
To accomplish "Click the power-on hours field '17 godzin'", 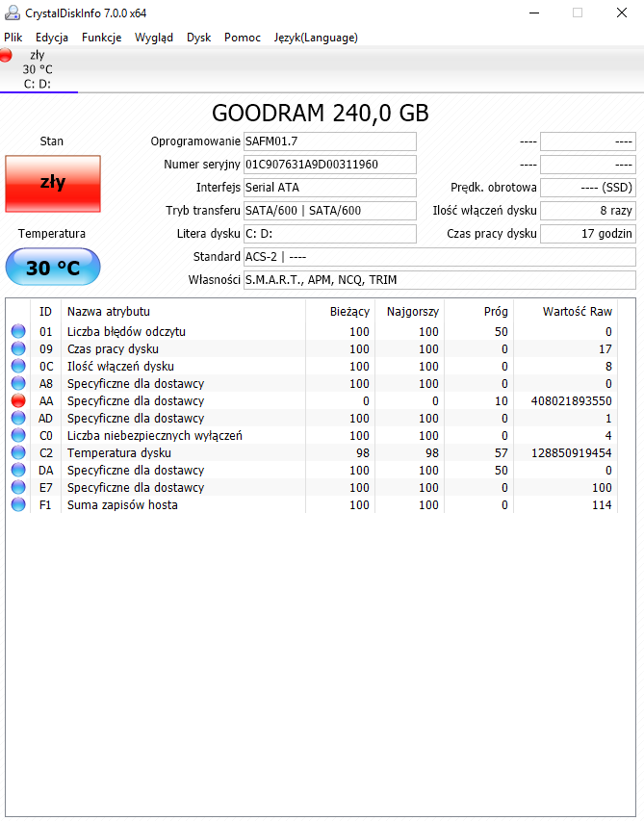I will pyautogui.click(x=588, y=234).
